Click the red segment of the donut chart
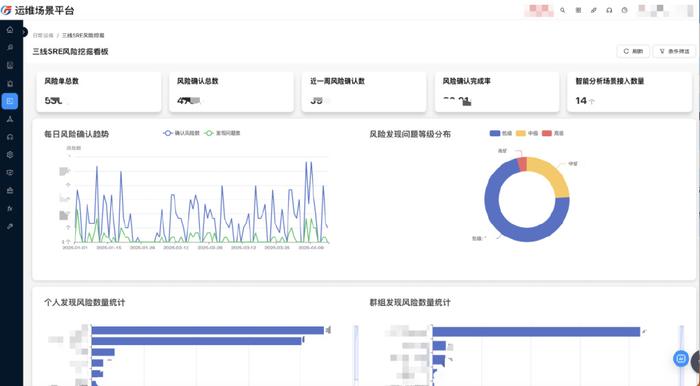The image size is (700, 386). pyautogui.click(x=522, y=164)
